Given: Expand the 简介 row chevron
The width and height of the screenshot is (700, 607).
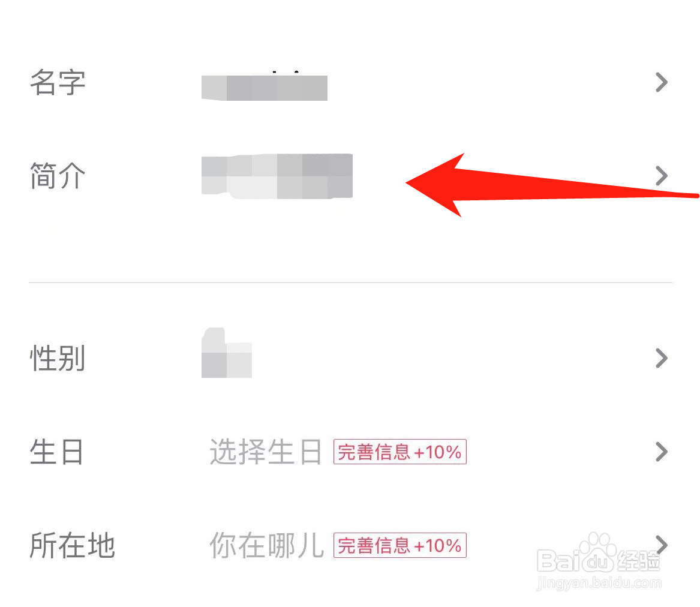Looking at the screenshot, I should coord(662,176).
